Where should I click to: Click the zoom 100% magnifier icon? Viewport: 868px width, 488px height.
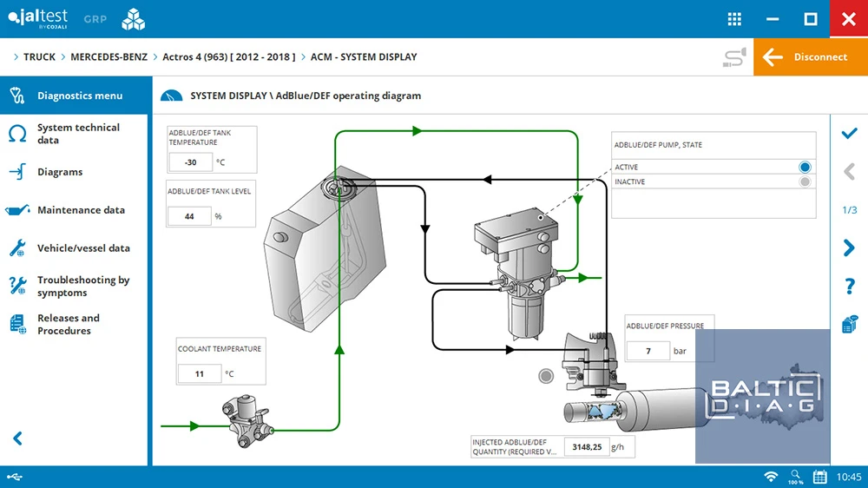click(795, 477)
